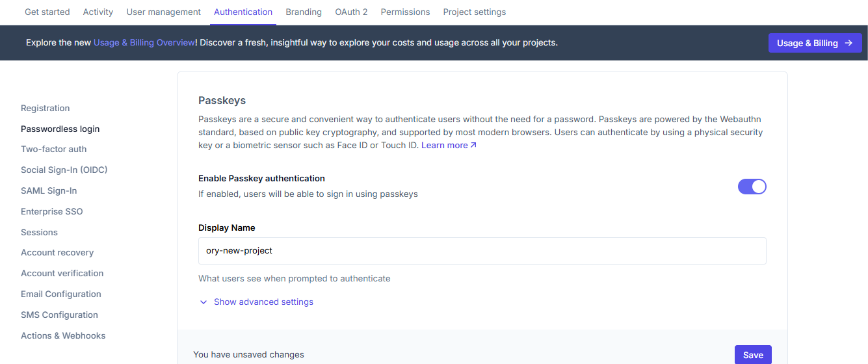Expand Show advanced settings
The height and width of the screenshot is (364, 868).
(x=263, y=302)
